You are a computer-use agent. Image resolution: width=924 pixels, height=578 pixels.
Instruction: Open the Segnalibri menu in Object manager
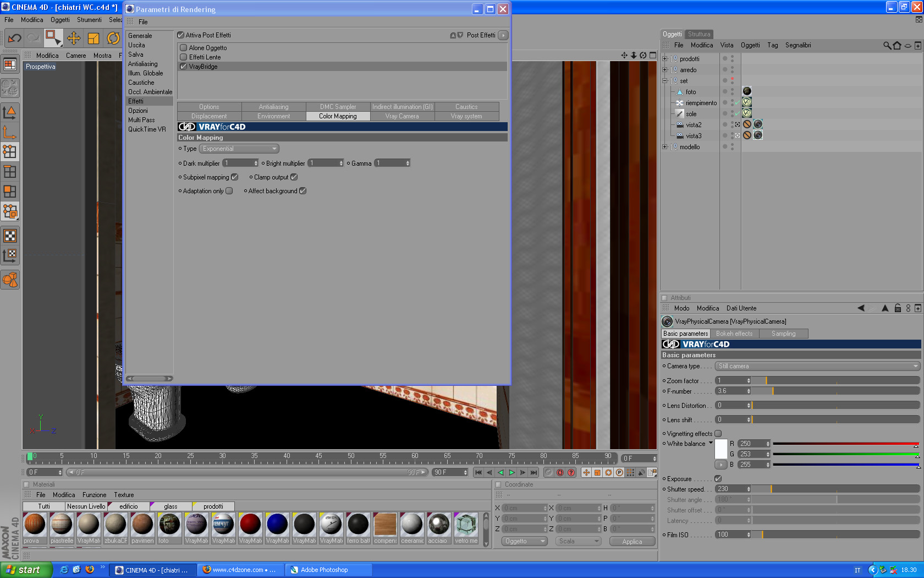pos(798,45)
